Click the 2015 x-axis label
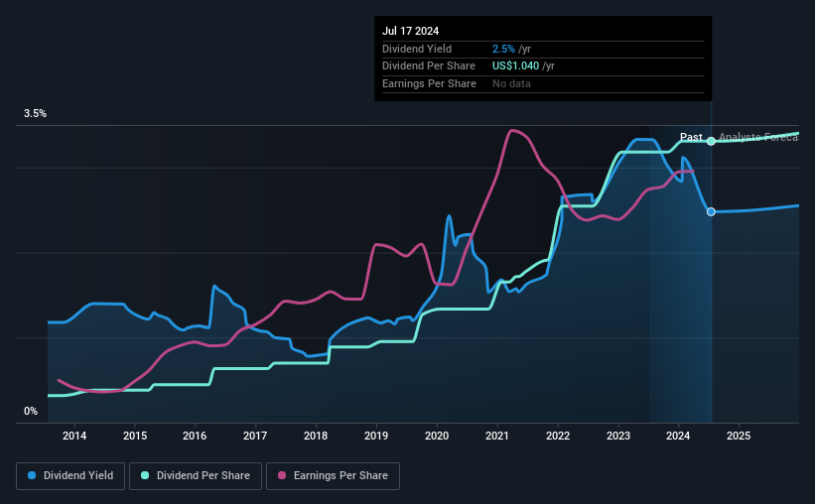Viewport: 815px width, 504px height. pos(135,436)
